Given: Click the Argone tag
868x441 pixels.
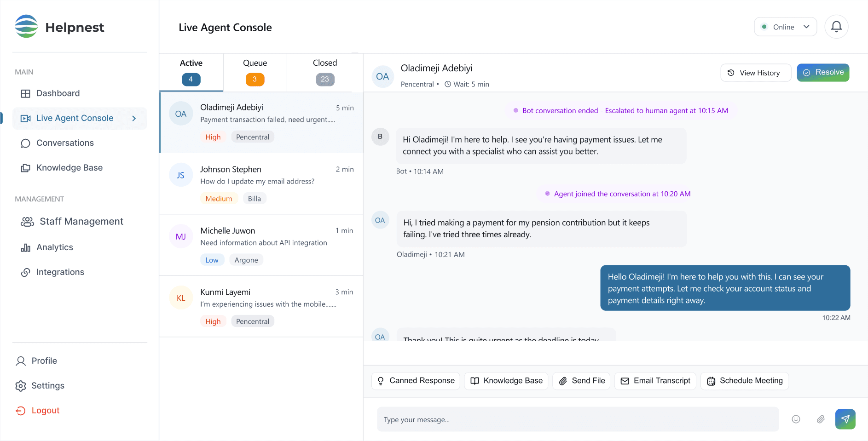Looking at the screenshot, I should 246,260.
